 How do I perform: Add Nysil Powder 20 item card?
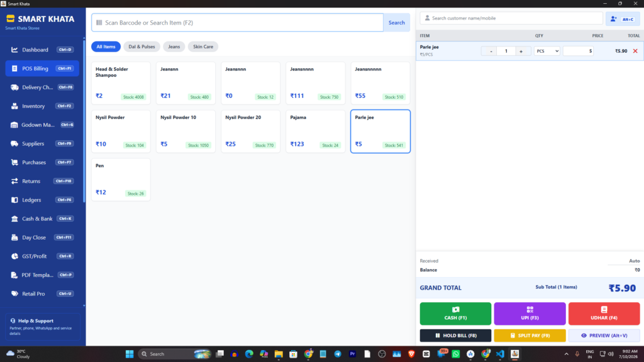tap(250, 131)
